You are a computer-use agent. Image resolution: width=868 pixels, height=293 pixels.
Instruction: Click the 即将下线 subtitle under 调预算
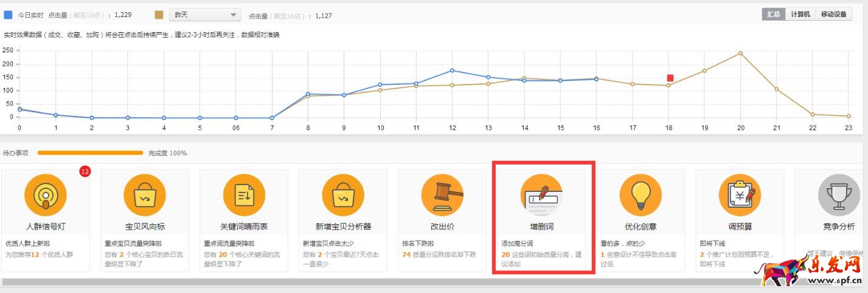[712, 244]
